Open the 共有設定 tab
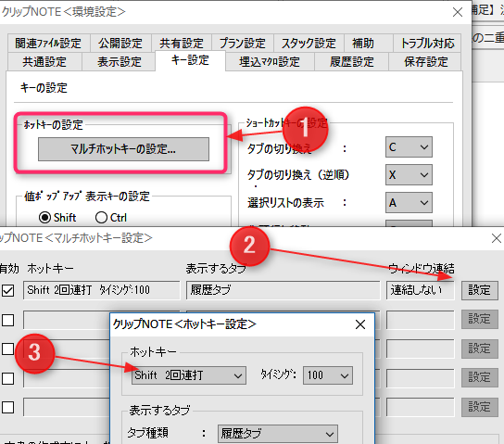This screenshot has width=504, height=444. pyautogui.click(x=182, y=43)
